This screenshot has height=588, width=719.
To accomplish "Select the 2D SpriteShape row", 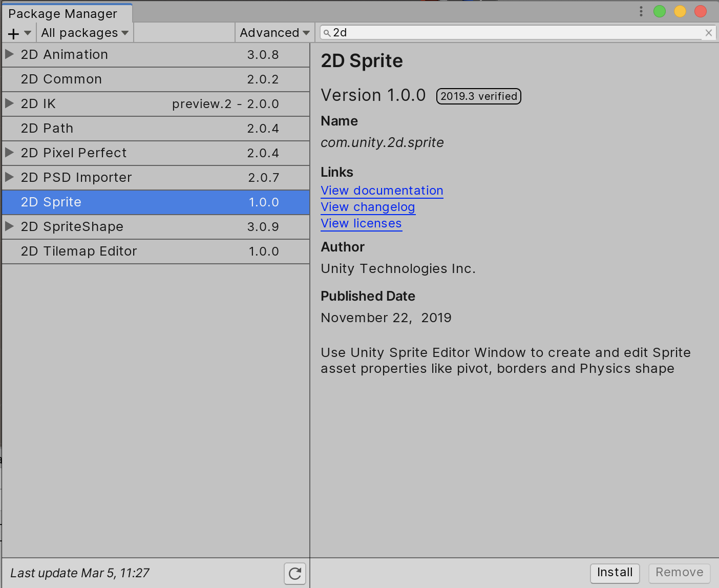I will pyautogui.click(x=156, y=227).
